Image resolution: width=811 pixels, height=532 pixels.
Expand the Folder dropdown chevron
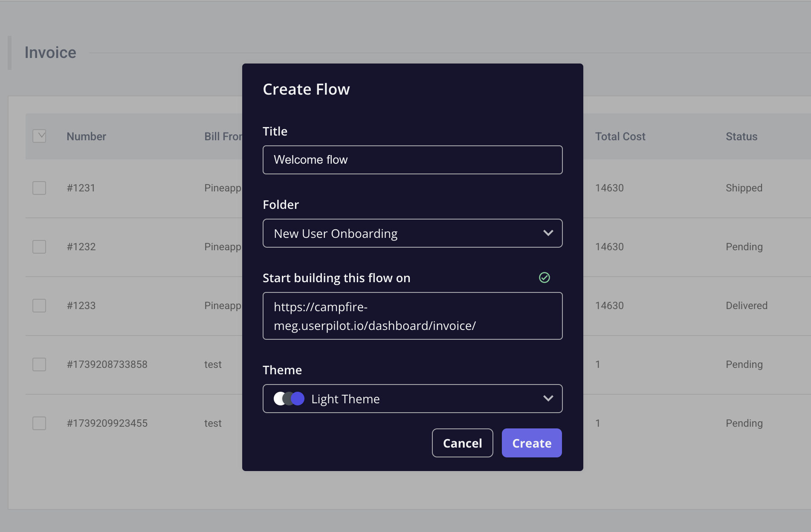tap(548, 233)
